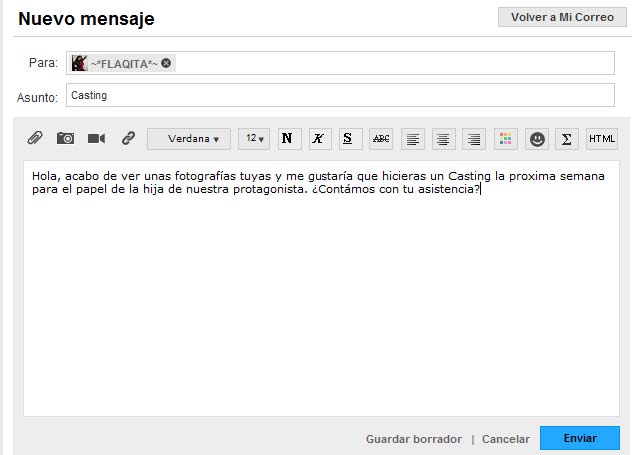Insert a hyperlink with the chain icon
This screenshot has height=455, width=643.
coord(128,139)
